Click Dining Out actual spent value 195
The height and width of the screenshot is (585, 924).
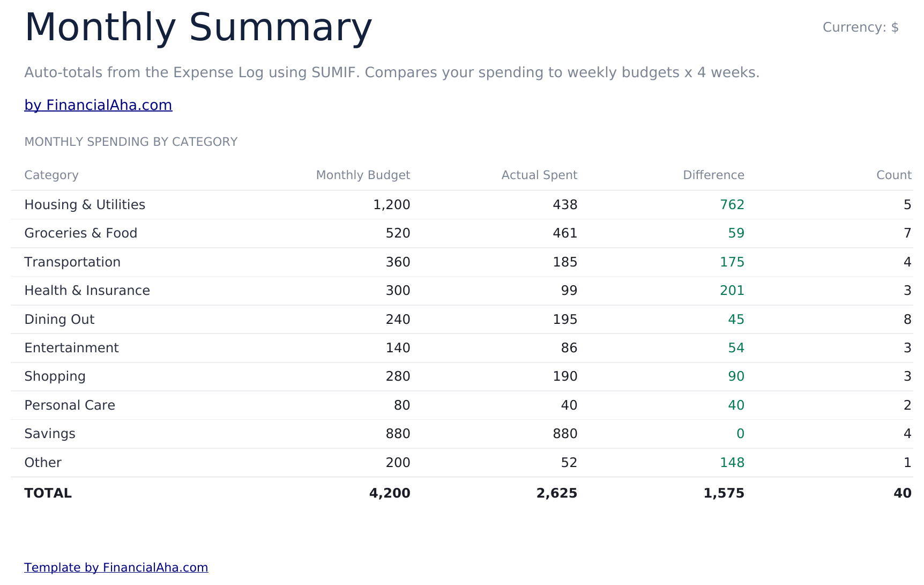click(x=565, y=320)
